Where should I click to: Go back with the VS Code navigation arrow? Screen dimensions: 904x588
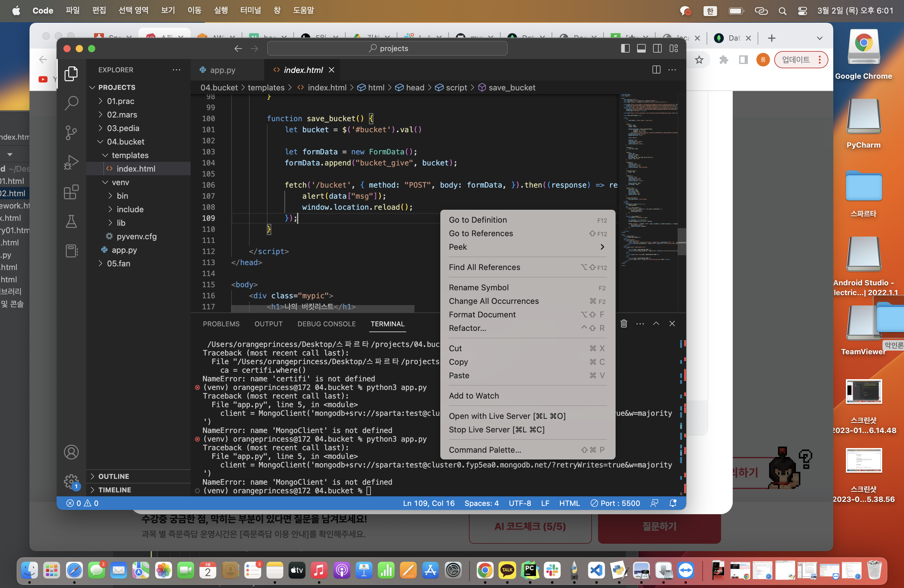click(x=238, y=49)
